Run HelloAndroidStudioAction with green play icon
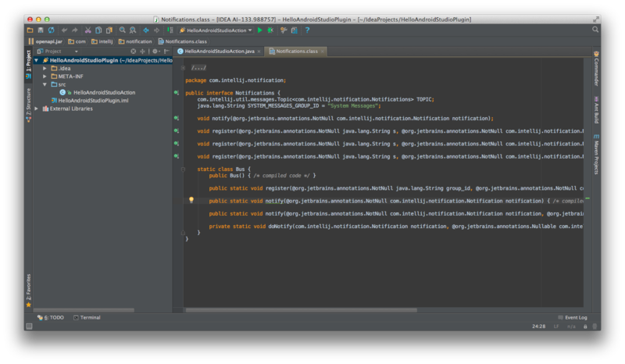This screenshot has height=364, width=625. tap(260, 30)
